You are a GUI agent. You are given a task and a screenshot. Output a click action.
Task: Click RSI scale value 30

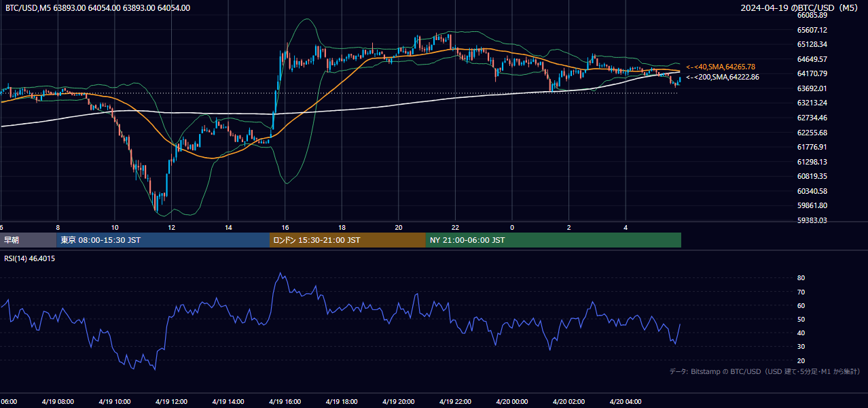click(x=801, y=347)
